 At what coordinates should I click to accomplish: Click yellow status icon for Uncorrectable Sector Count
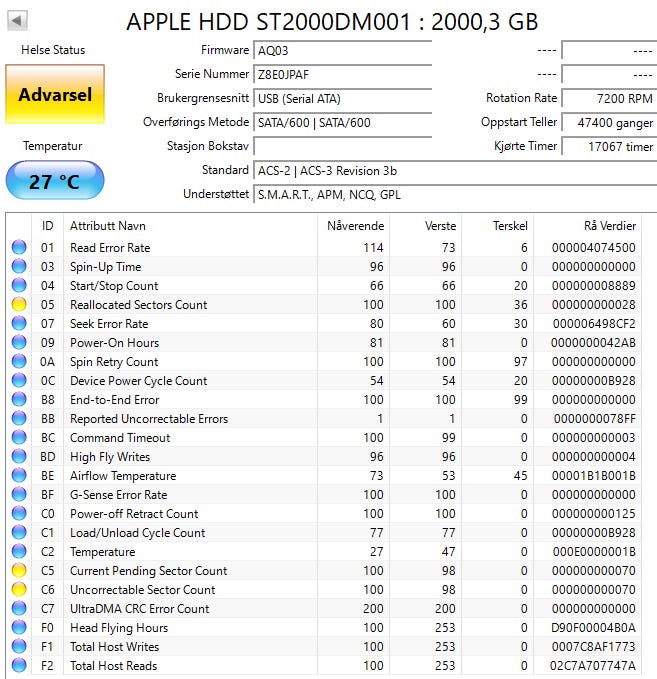coord(19,590)
